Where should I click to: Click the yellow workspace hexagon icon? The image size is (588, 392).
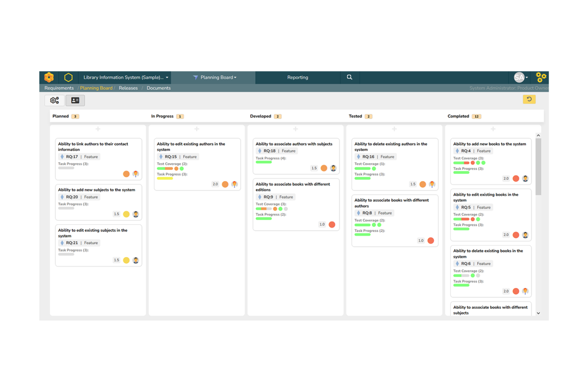pyautogui.click(x=68, y=77)
